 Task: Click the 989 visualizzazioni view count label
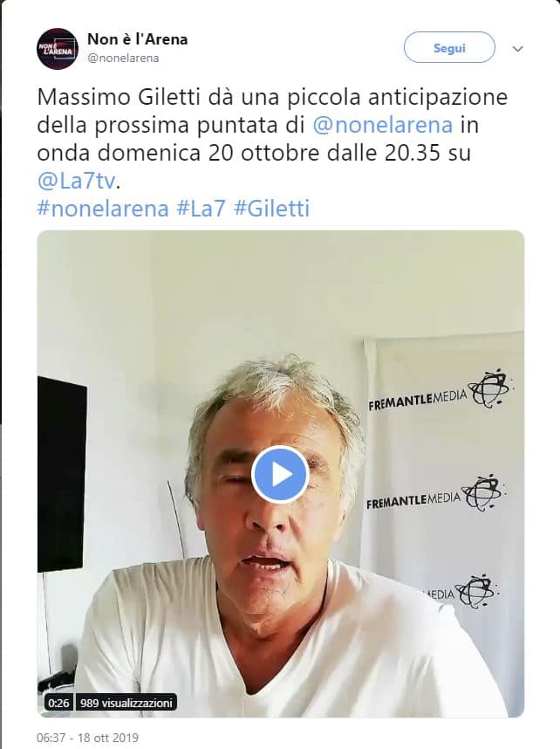tap(126, 703)
